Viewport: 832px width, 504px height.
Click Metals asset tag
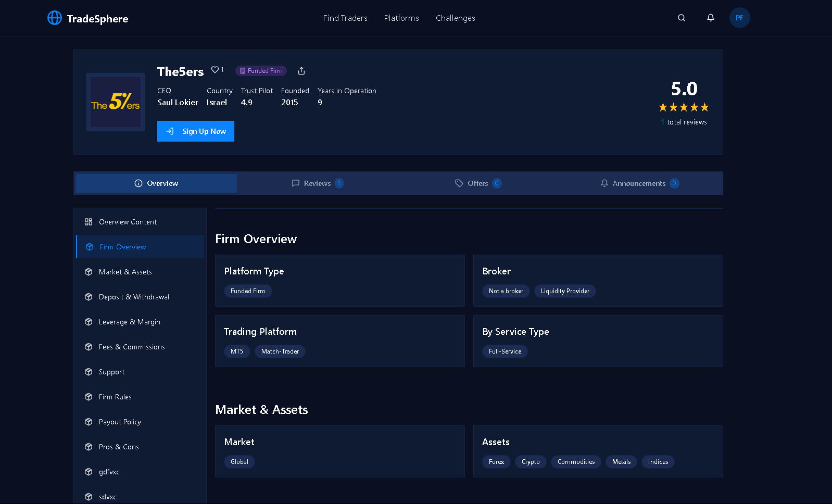(x=621, y=462)
